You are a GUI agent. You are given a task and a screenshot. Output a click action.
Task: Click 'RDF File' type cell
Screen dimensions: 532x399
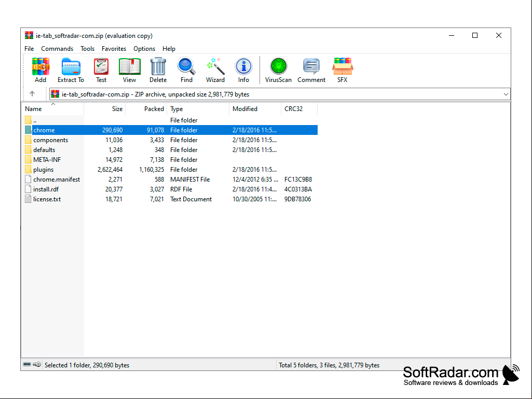pos(181,189)
